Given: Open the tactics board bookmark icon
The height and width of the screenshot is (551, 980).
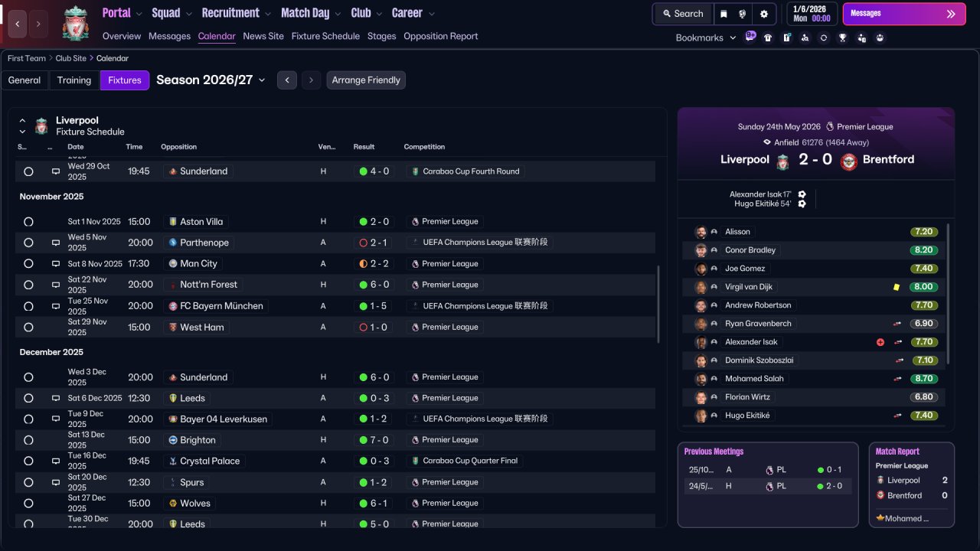Looking at the screenshot, I should pos(786,37).
